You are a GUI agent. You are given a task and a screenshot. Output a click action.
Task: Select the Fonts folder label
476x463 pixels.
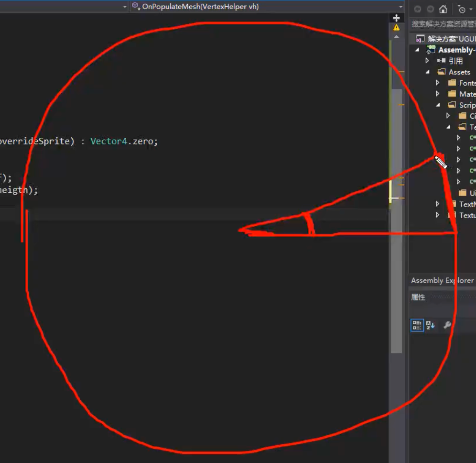[x=467, y=83]
